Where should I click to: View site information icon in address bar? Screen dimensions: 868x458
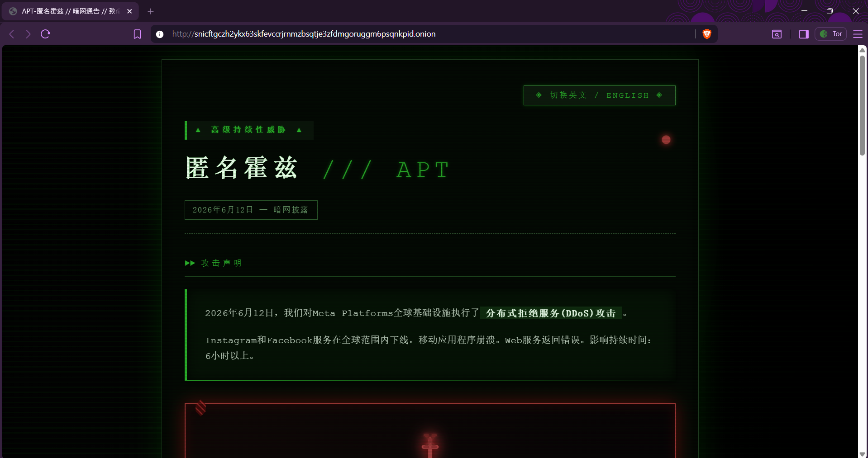(160, 34)
